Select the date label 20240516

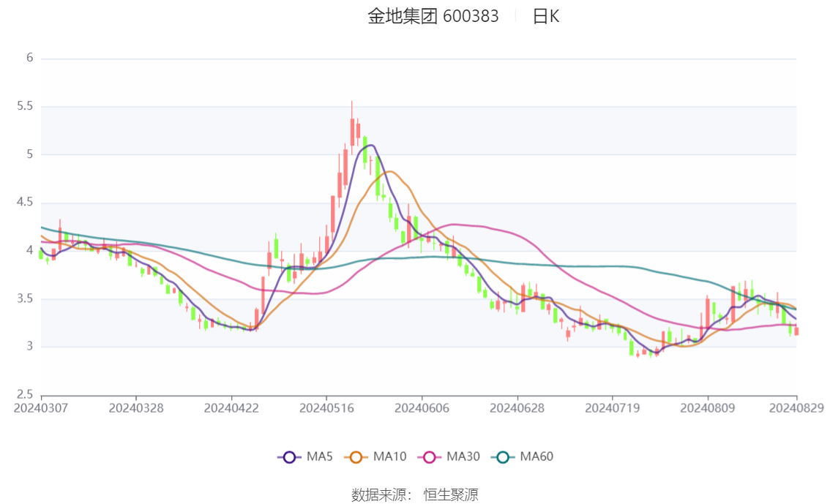click(x=326, y=408)
